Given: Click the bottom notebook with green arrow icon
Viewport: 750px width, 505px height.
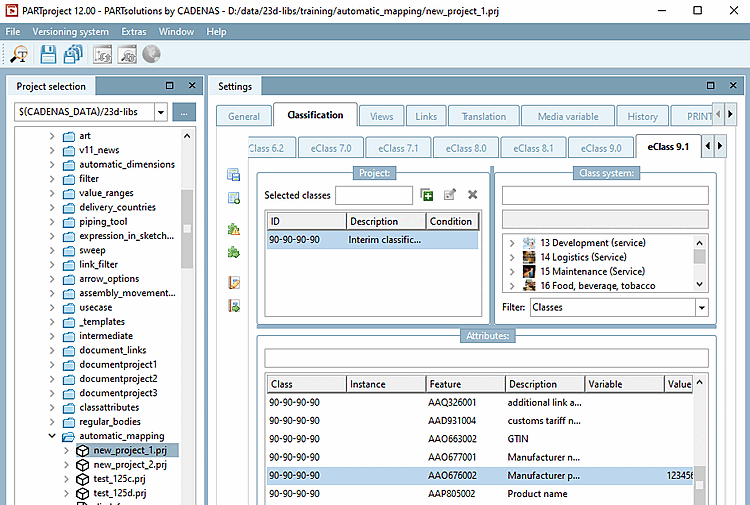Looking at the screenshot, I should point(234,306).
